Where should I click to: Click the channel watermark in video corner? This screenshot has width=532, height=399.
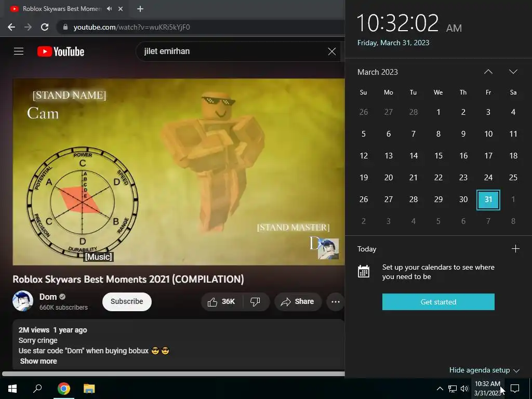point(328,249)
